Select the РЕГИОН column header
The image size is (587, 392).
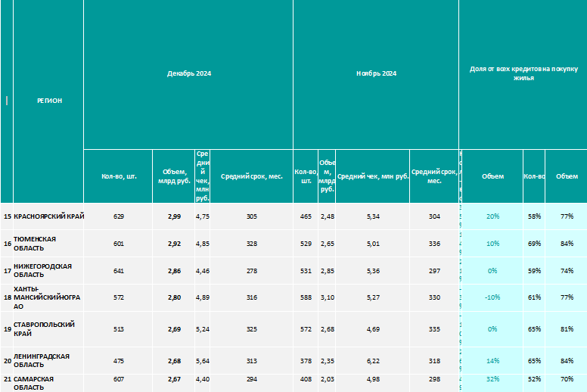point(49,101)
